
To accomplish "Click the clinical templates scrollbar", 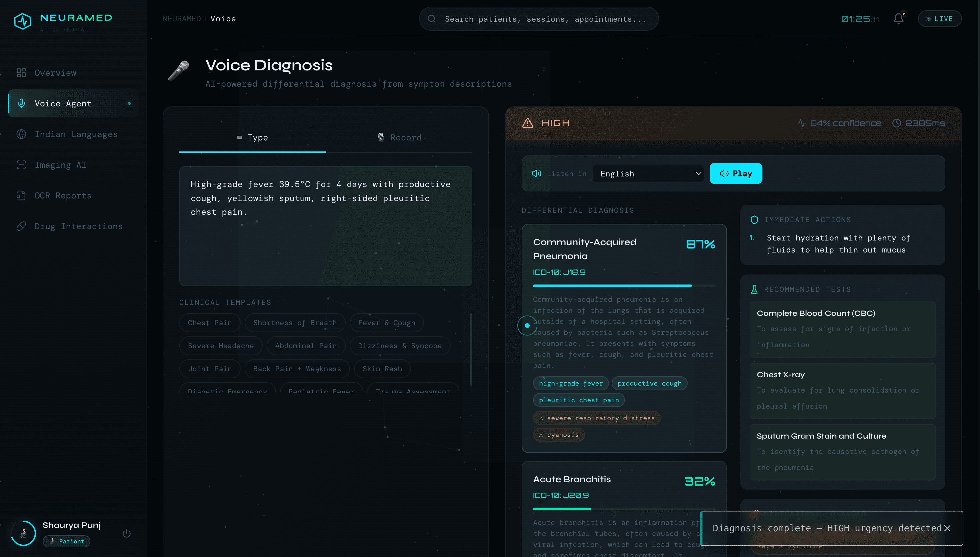I will pos(471,349).
